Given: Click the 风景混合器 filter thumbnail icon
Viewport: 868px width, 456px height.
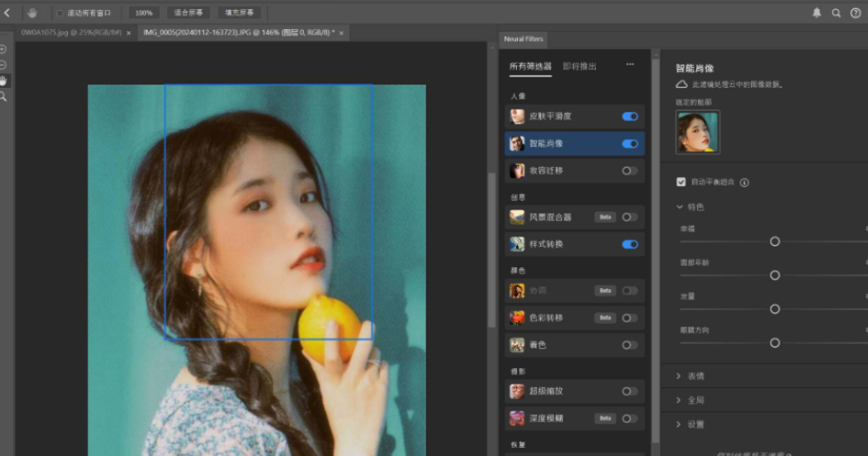Looking at the screenshot, I should coord(517,217).
